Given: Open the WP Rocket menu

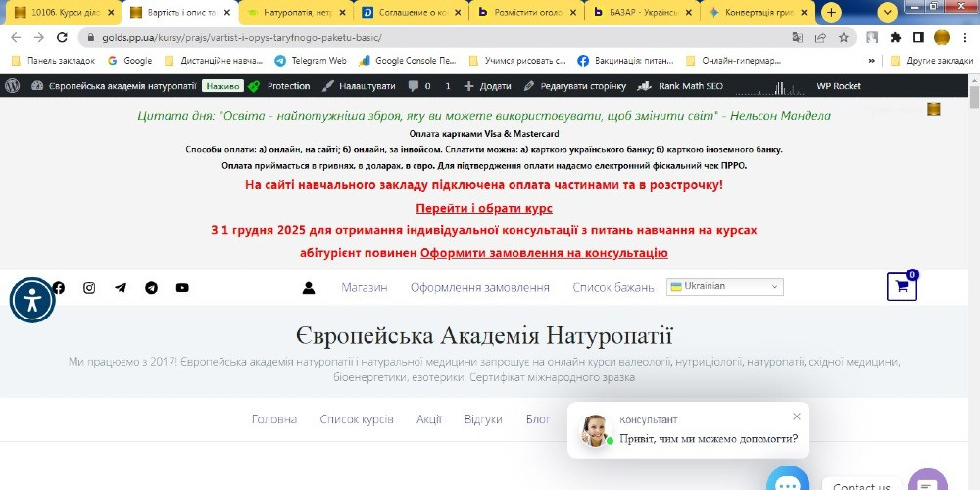Looking at the screenshot, I should (x=839, y=86).
